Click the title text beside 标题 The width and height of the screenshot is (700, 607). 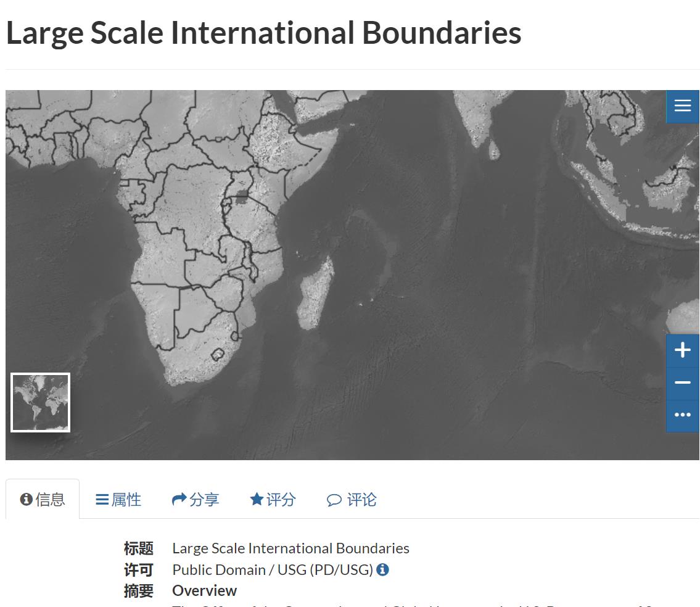pos(290,548)
